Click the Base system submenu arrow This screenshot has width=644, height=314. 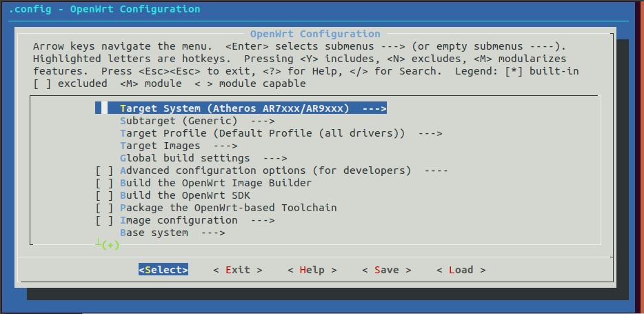(x=213, y=233)
